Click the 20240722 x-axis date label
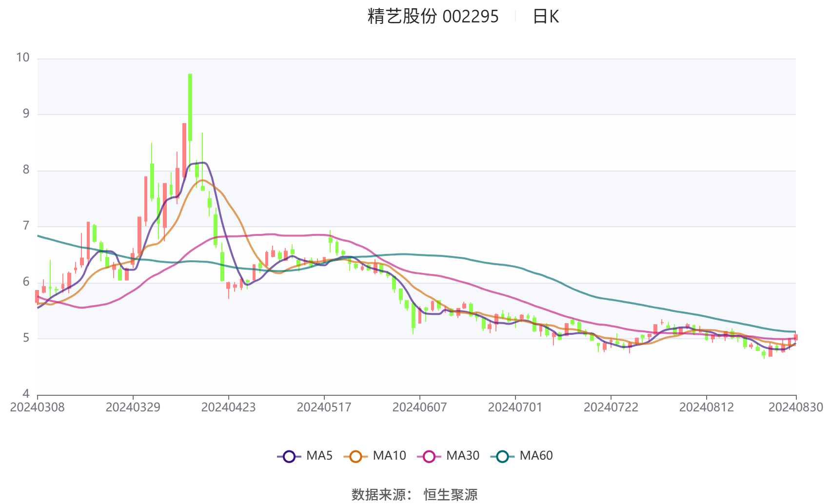The width and height of the screenshot is (829, 504). (611, 407)
